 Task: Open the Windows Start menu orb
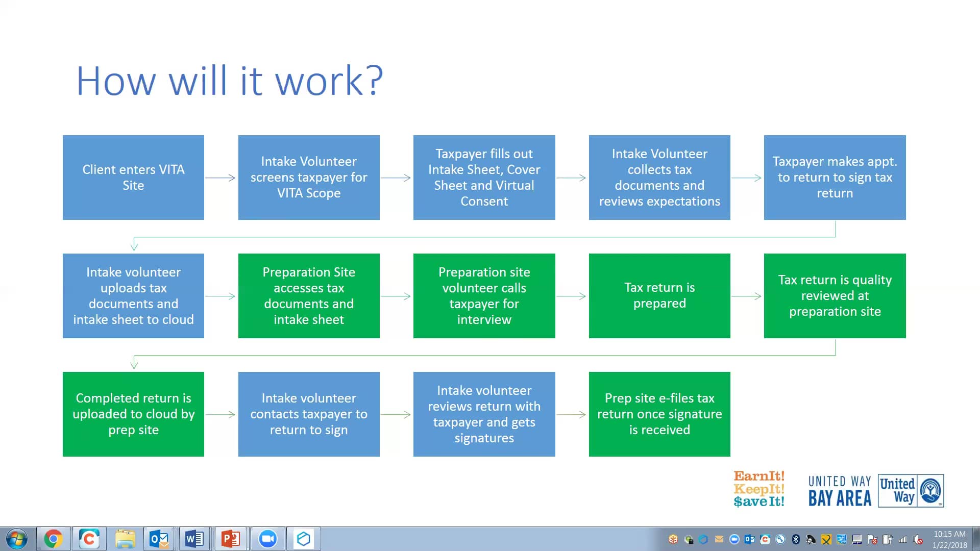tap(16, 539)
